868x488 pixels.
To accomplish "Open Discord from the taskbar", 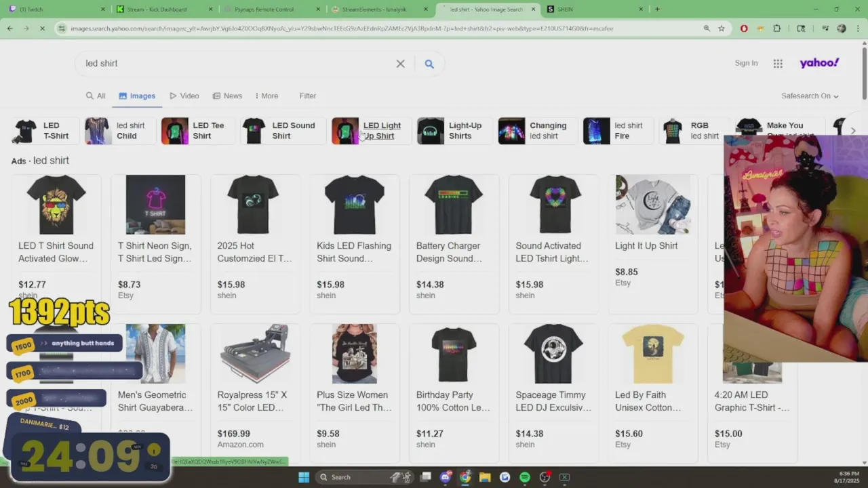I will coord(446,477).
